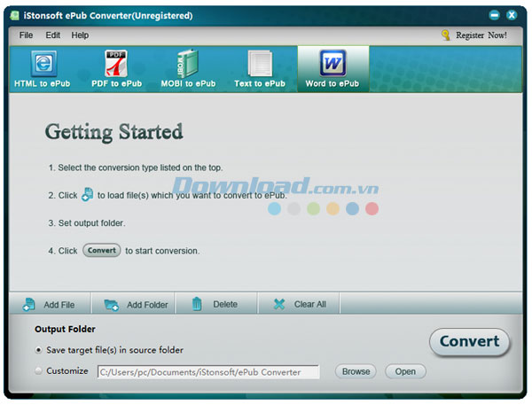Click the load-file icon in step 2
The height and width of the screenshot is (405, 532).
click(x=88, y=195)
